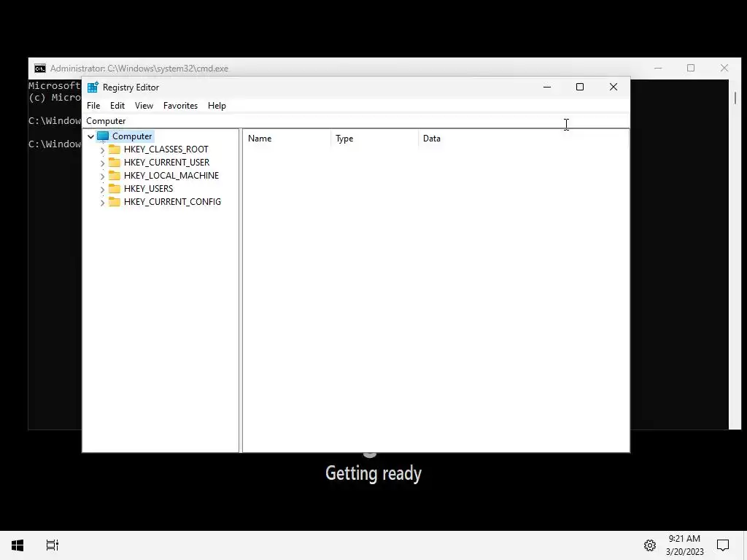The image size is (747, 560).
Task: Select the Computer tree label
Action: point(132,136)
